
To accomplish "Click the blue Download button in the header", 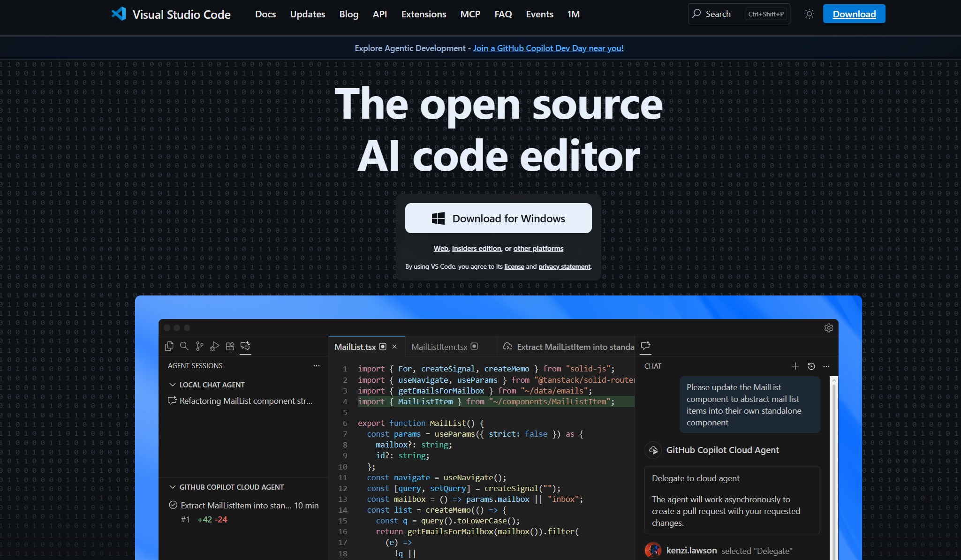I will pos(854,14).
